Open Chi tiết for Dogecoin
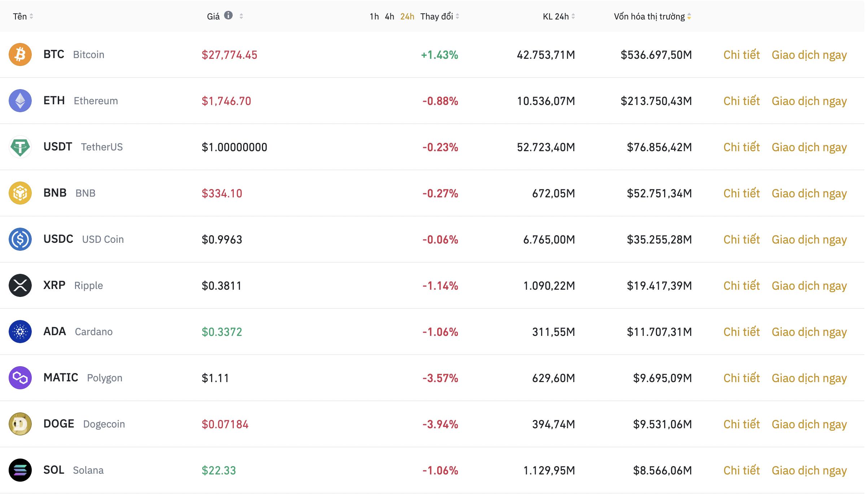 [x=742, y=424]
